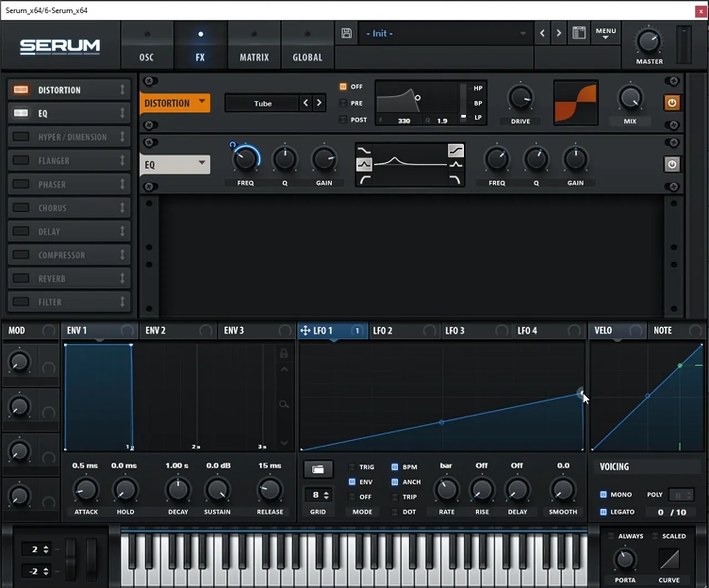This screenshot has height=588, width=709.
Task: Select the ENV 2 tab
Action: click(x=178, y=331)
